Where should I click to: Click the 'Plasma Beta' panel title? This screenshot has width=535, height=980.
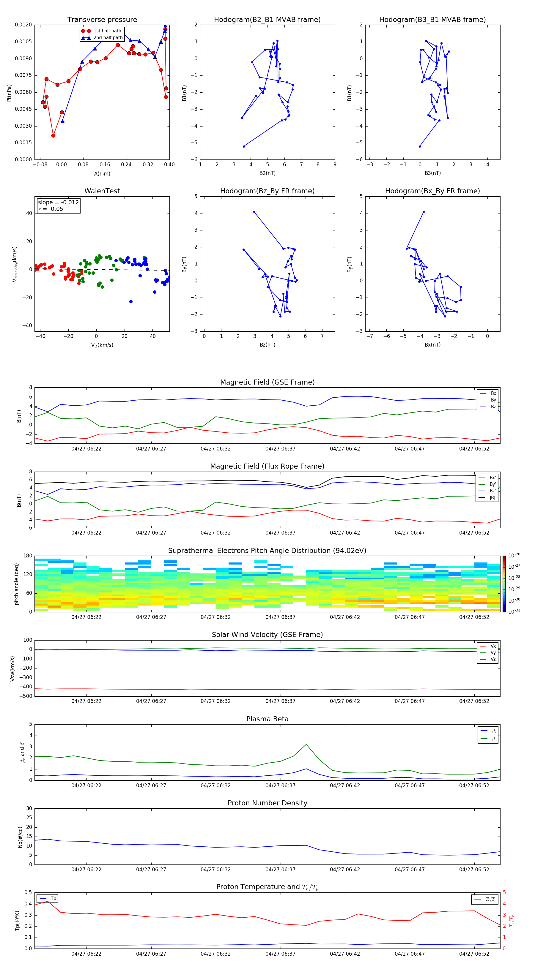pos(267,719)
